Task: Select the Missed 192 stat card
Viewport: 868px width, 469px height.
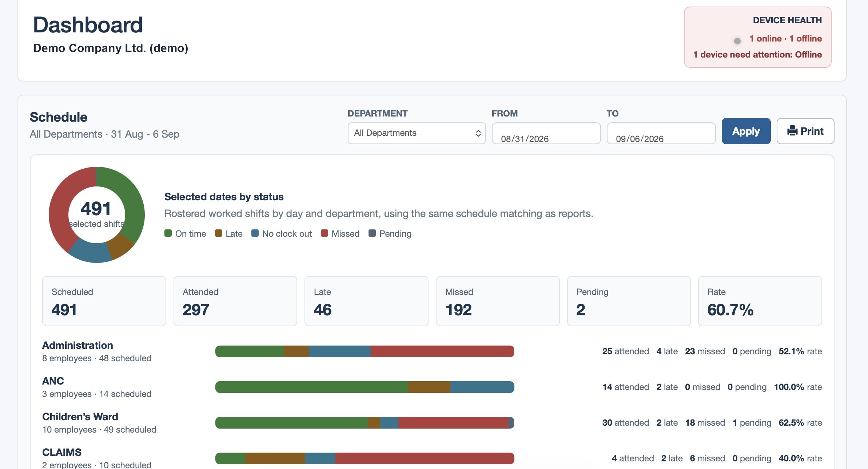Action: tap(497, 301)
